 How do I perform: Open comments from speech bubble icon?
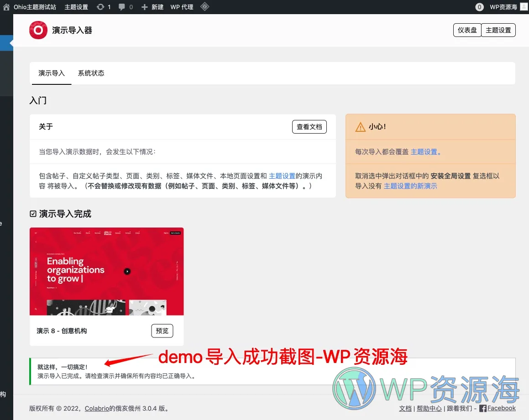click(x=122, y=7)
